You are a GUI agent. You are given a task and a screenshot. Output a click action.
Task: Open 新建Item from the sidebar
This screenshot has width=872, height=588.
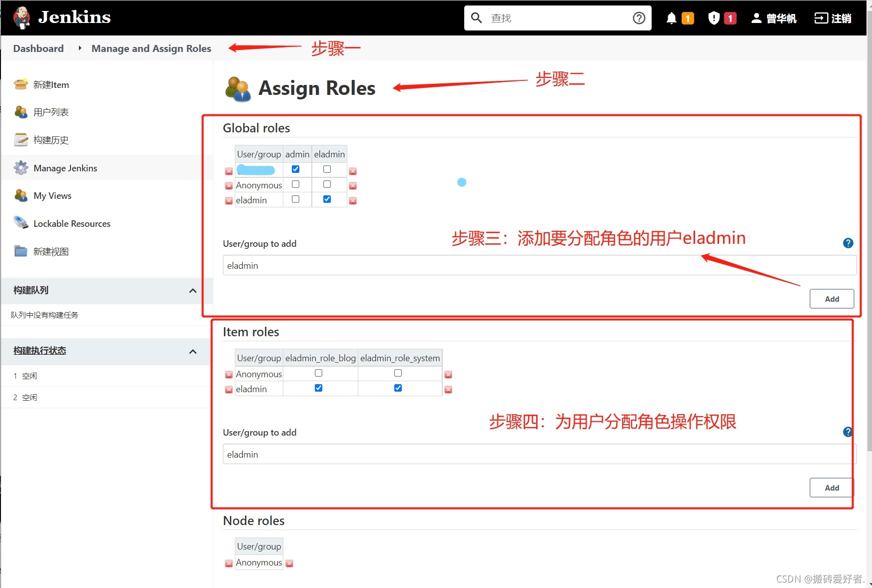51,85
